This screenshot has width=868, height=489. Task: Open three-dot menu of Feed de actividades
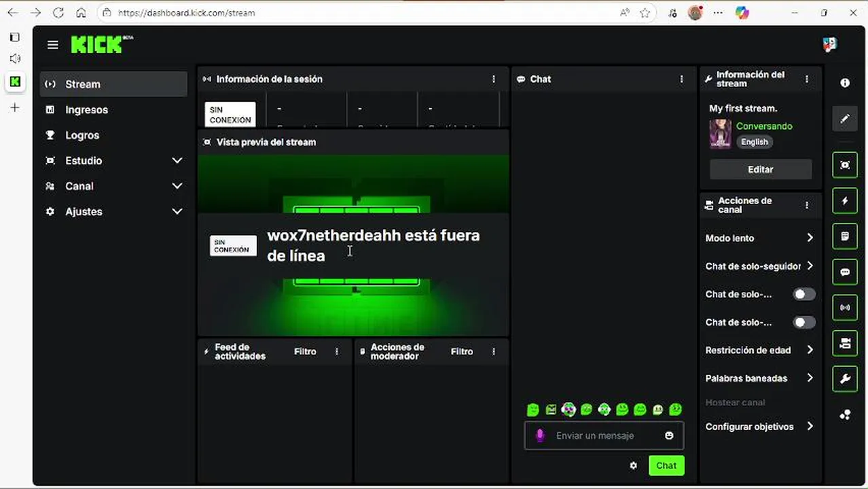tap(337, 351)
